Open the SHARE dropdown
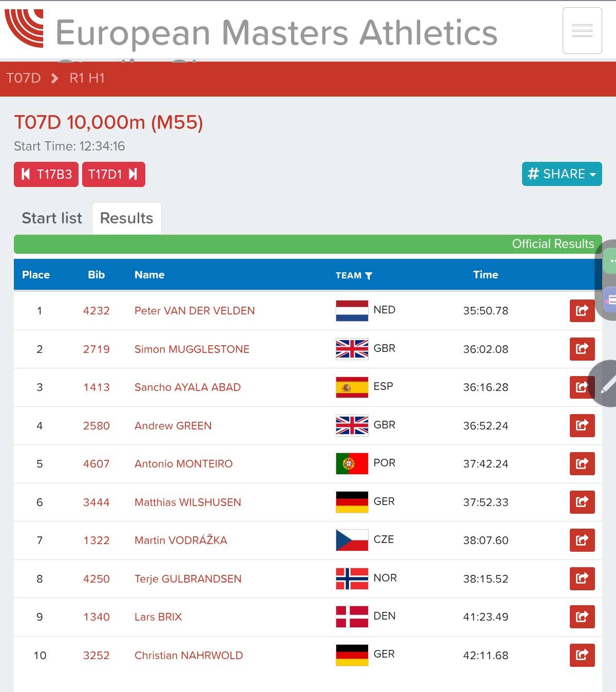Viewport: 616px width, 692px height. coord(562,174)
